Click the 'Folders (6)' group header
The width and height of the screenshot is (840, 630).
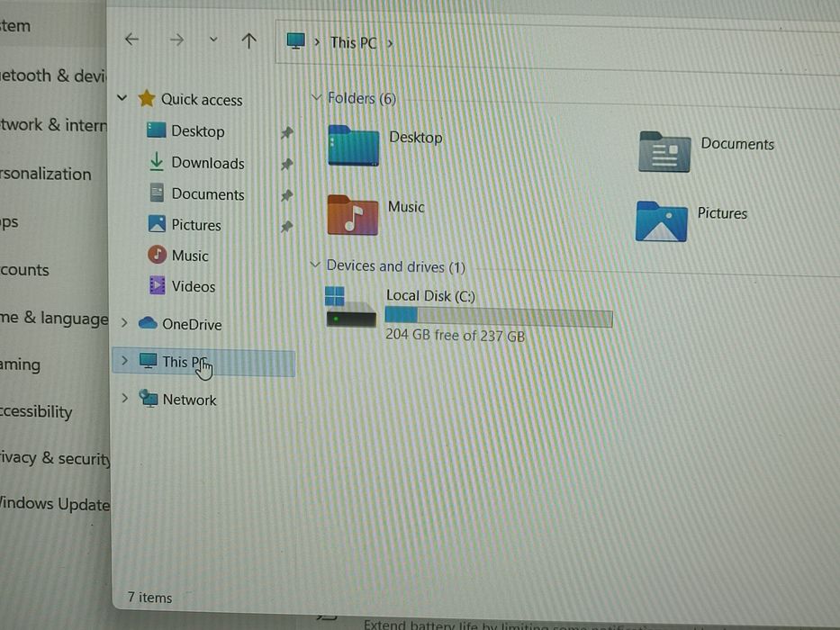coord(362,99)
